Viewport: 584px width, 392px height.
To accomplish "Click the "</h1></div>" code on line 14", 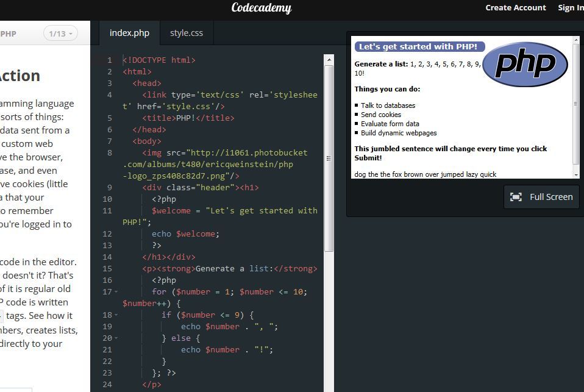I will point(168,257).
